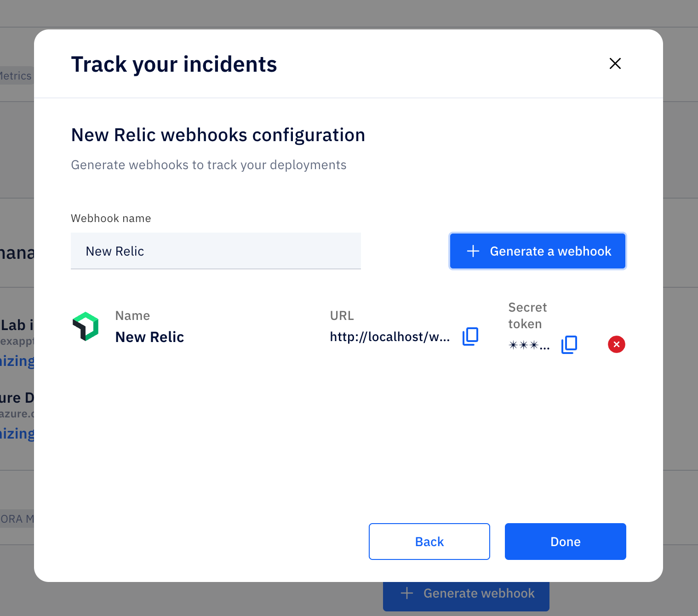Click the Track your incidents title
Screen dimensions: 698x616
[174, 64]
